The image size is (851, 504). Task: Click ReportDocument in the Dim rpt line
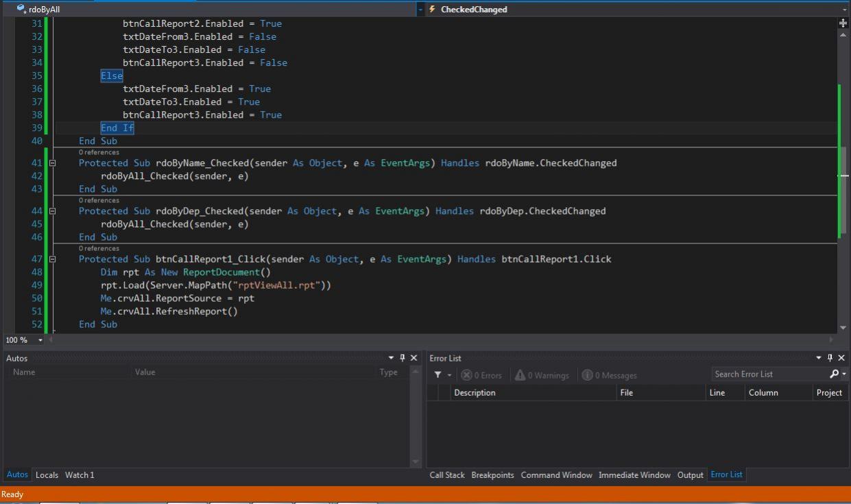221,272
